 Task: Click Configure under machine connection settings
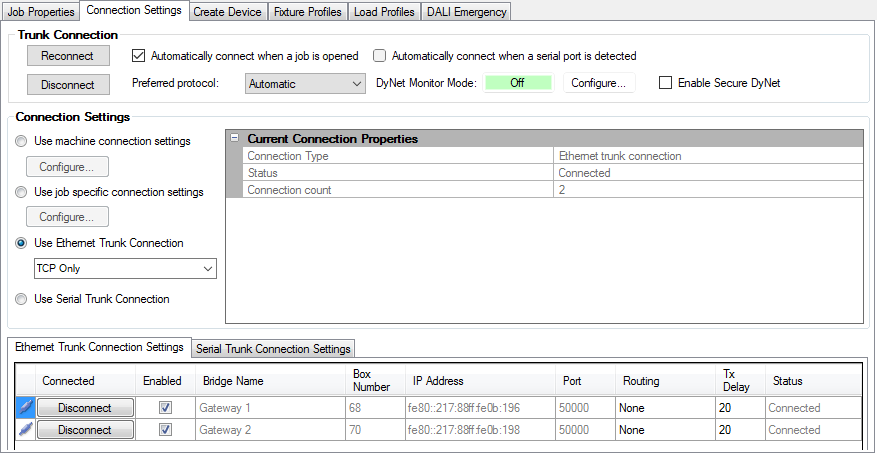(67, 167)
